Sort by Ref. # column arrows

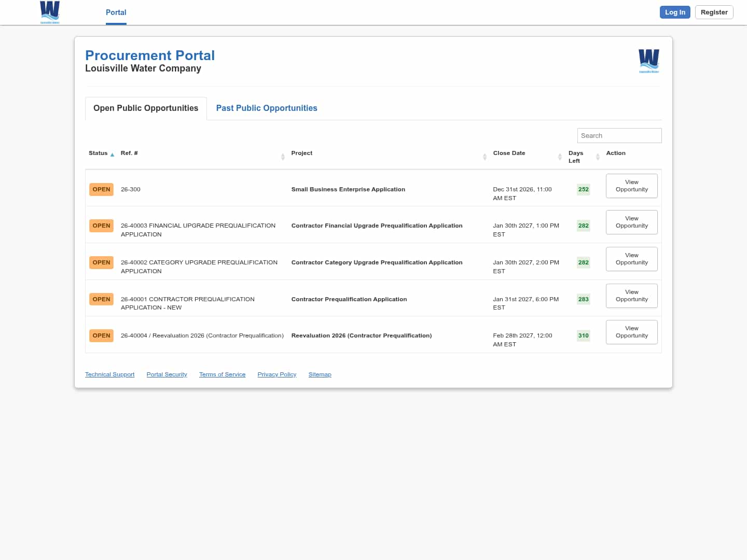click(283, 157)
